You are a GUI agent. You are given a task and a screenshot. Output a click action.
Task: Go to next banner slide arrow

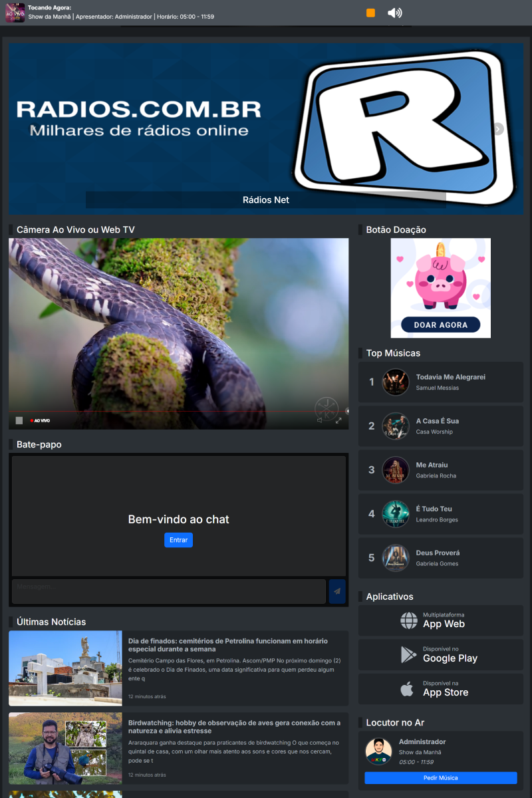pyautogui.click(x=498, y=129)
